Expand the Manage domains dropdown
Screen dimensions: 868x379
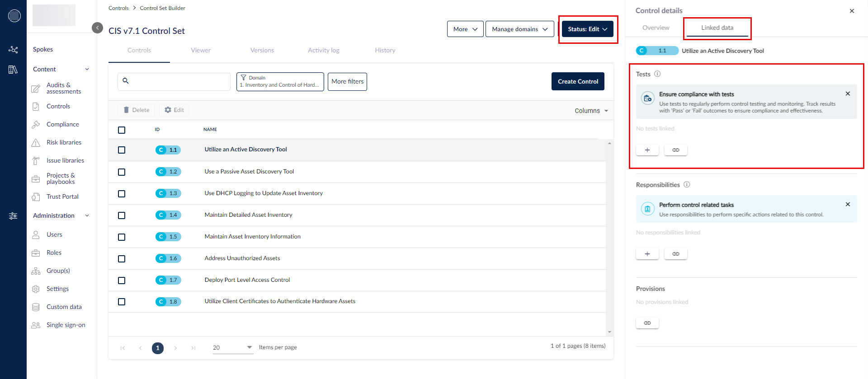(x=519, y=29)
